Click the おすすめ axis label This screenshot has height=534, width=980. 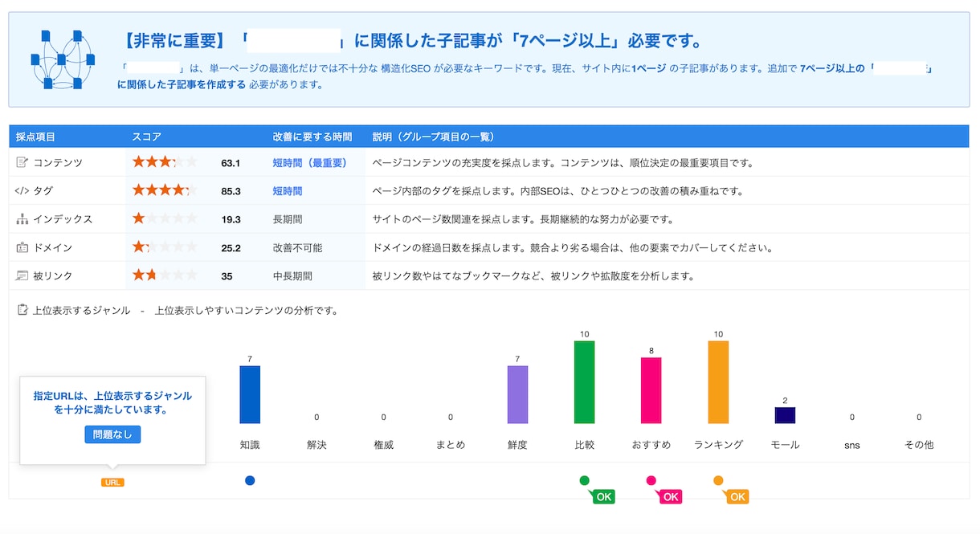(651, 445)
